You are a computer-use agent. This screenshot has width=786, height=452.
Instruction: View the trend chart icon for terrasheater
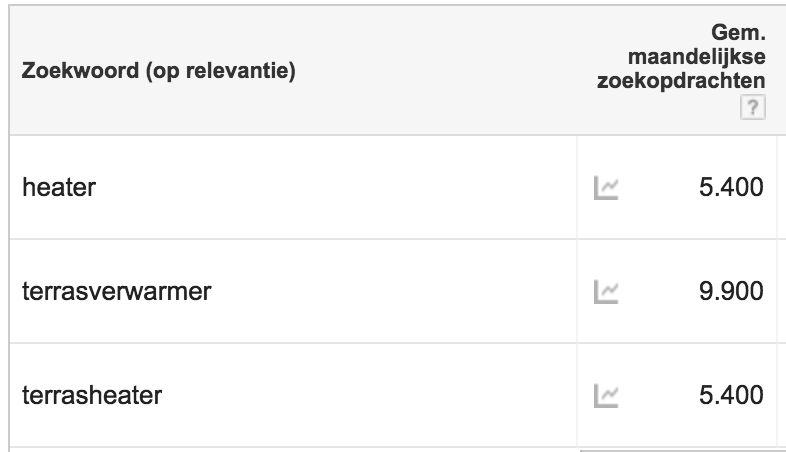click(x=606, y=396)
